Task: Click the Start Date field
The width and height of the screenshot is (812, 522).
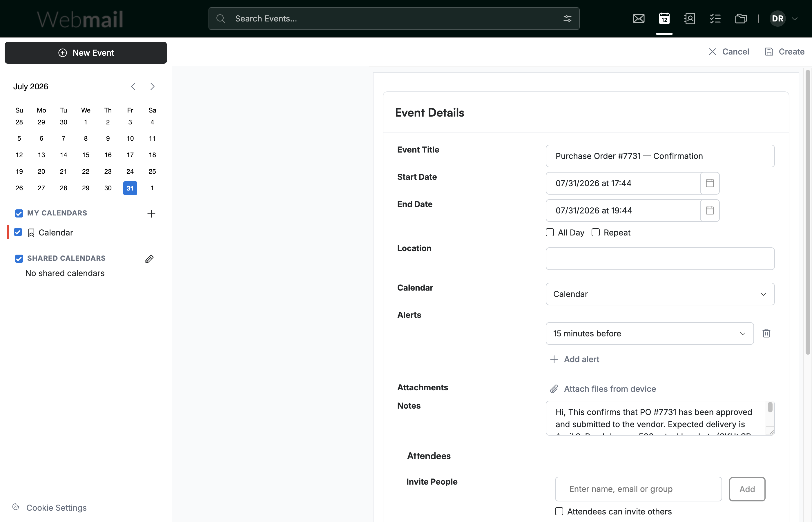Action: pyautogui.click(x=623, y=183)
